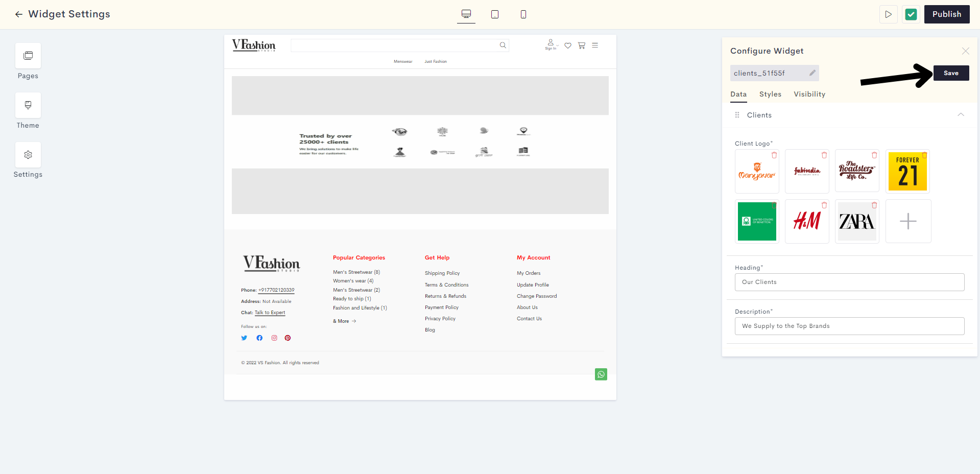Open the Privacy Policy link
The width and height of the screenshot is (980, 474).
click(x=440, y=319)
